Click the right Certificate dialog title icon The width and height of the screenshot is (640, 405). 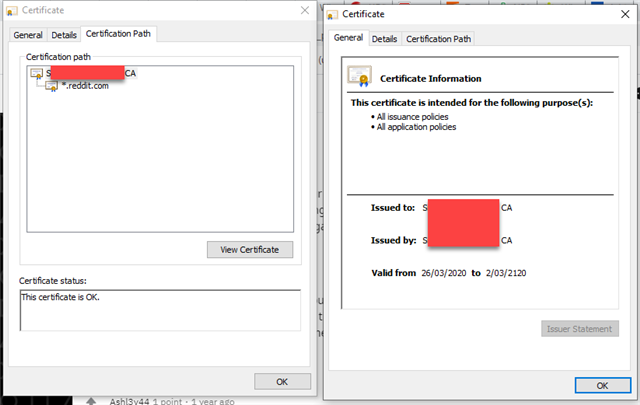[332, 15]
